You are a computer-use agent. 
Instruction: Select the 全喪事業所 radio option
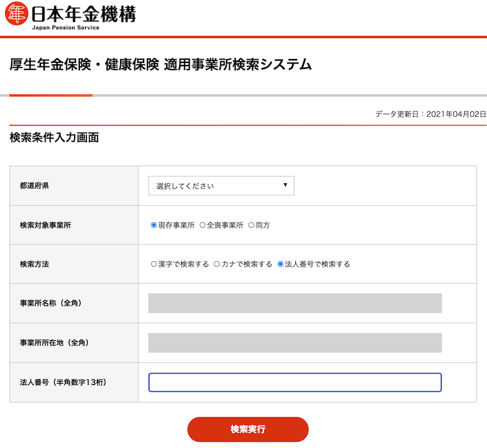(x=203, y=225)
